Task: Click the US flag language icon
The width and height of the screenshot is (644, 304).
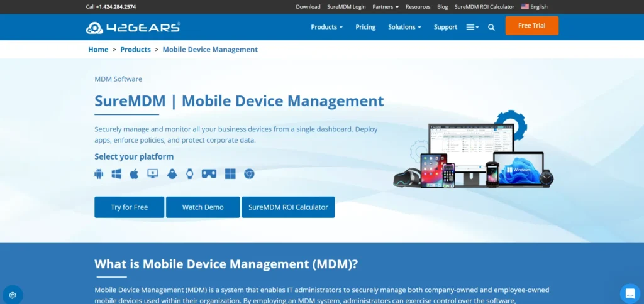Action: click(525, 6)
